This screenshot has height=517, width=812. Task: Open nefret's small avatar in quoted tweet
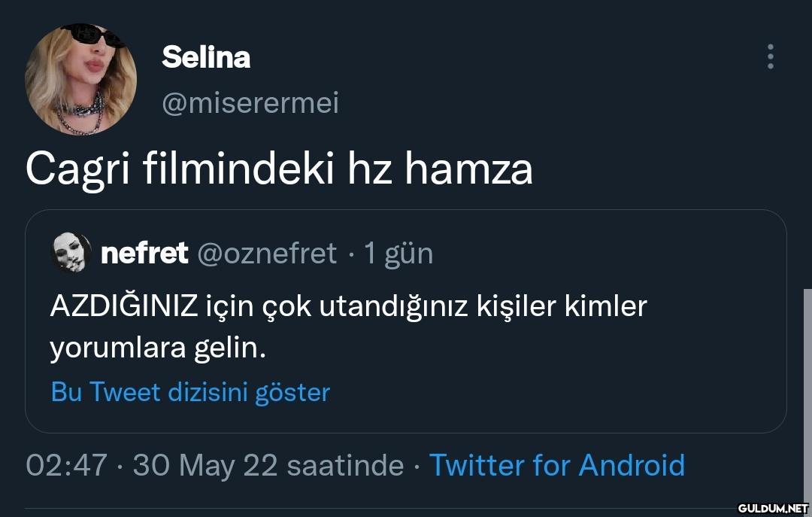tap(71, 253)
